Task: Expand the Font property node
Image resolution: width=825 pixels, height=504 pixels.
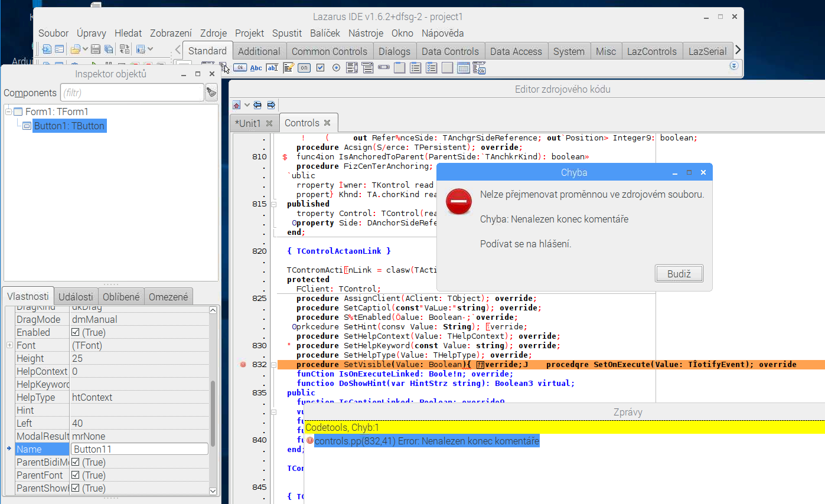Action: tap(9, 345)
